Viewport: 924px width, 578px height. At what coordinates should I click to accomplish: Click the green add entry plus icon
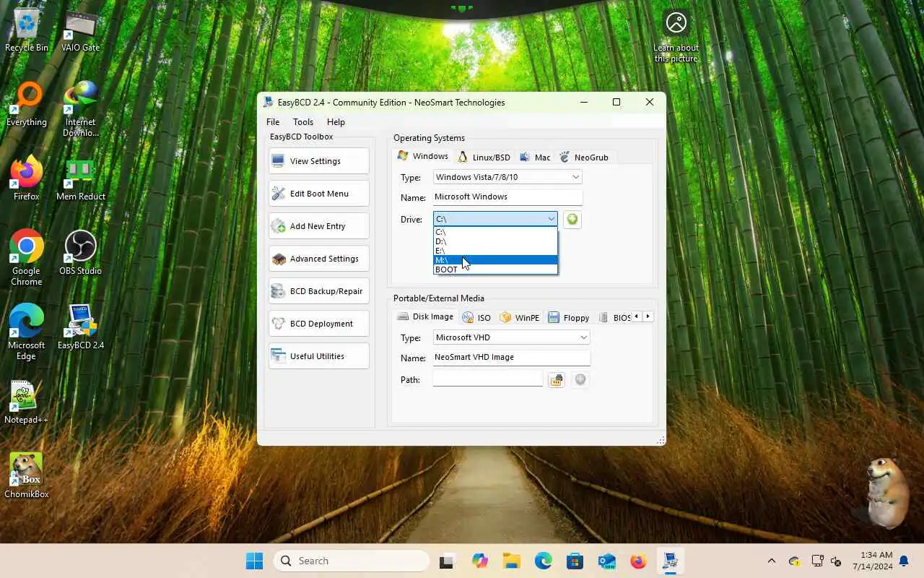pos(572,219)
